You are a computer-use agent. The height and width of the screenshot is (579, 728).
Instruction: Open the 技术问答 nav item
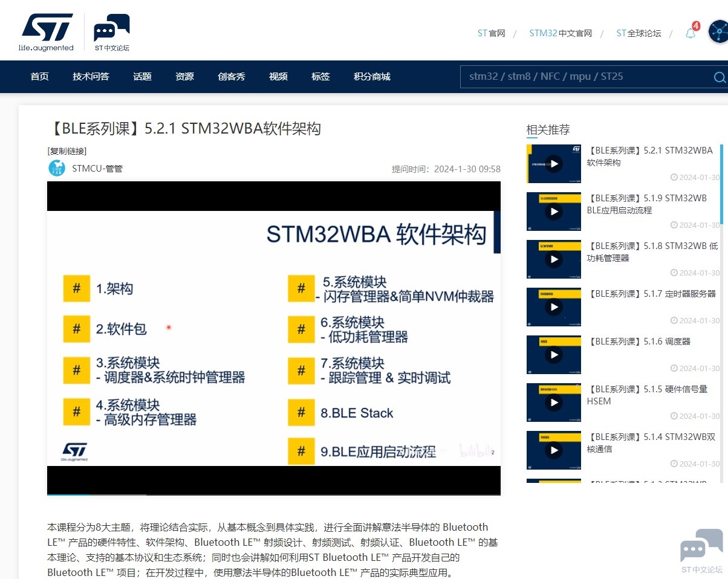coord(91,77)
